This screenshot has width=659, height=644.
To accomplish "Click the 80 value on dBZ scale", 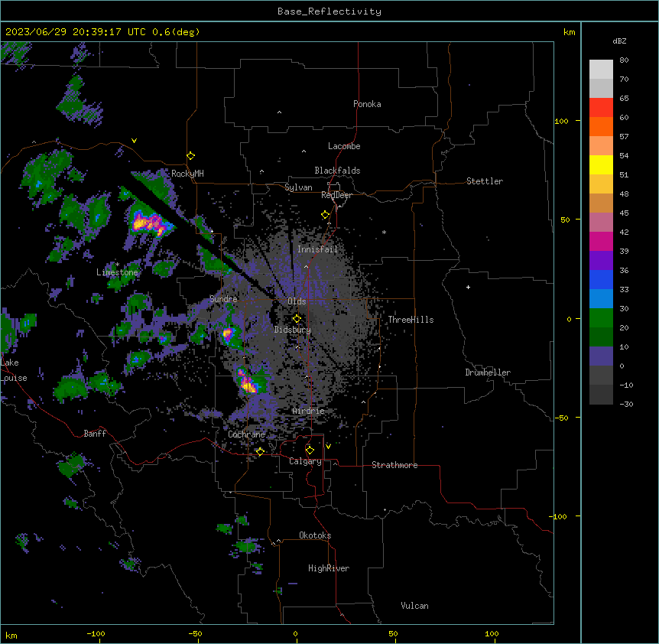I will [624, 60].
